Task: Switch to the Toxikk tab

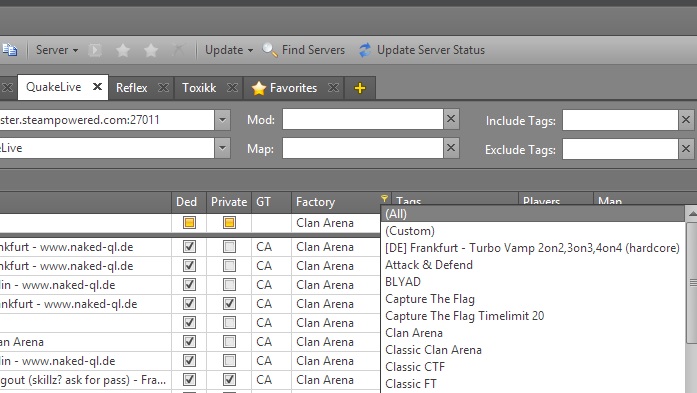Action: 199,88
